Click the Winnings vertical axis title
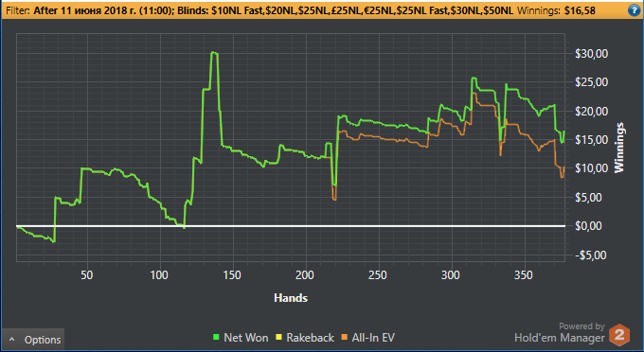Viewport: 644px width, 352px height. (619, 148)
